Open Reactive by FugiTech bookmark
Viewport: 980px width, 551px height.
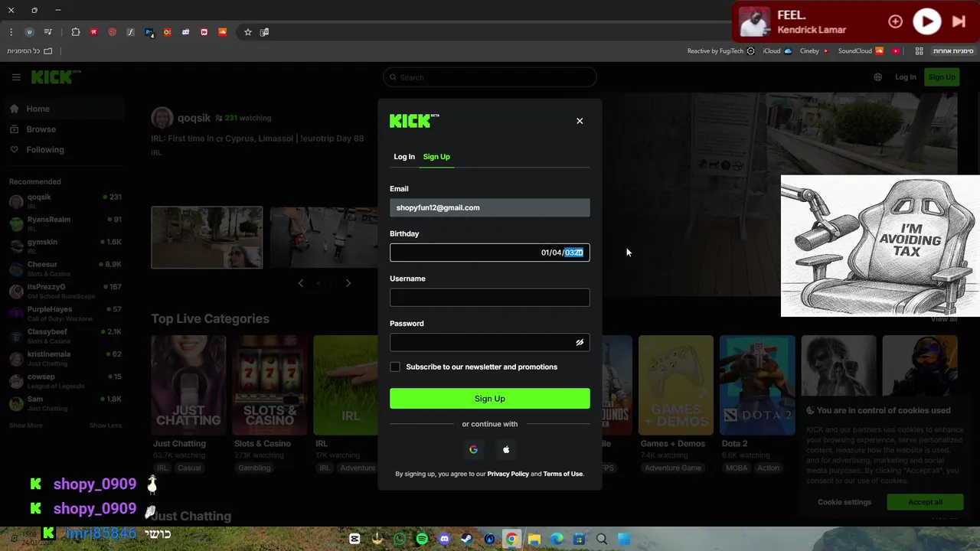click(720, 51)
